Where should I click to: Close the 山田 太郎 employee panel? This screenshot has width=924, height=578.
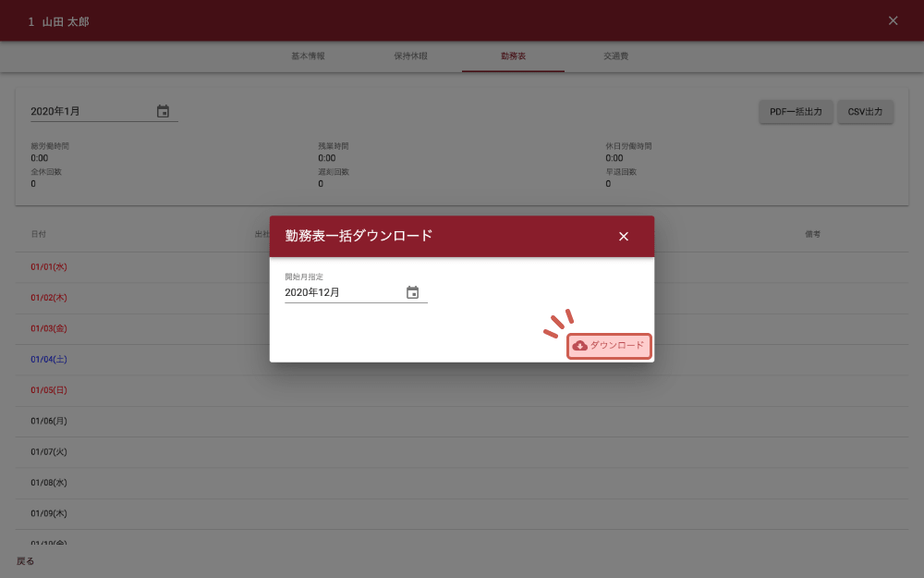893,20
